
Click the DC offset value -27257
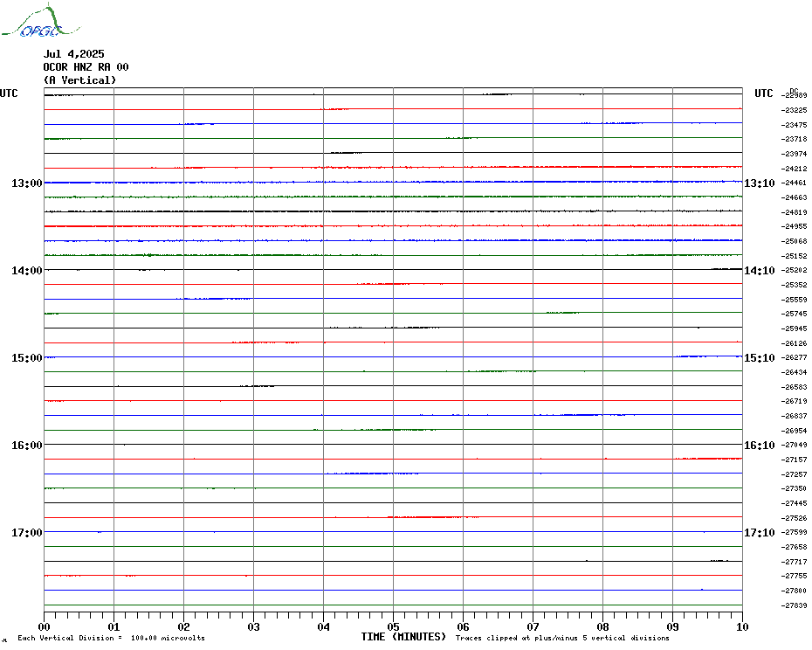point(794,474)
